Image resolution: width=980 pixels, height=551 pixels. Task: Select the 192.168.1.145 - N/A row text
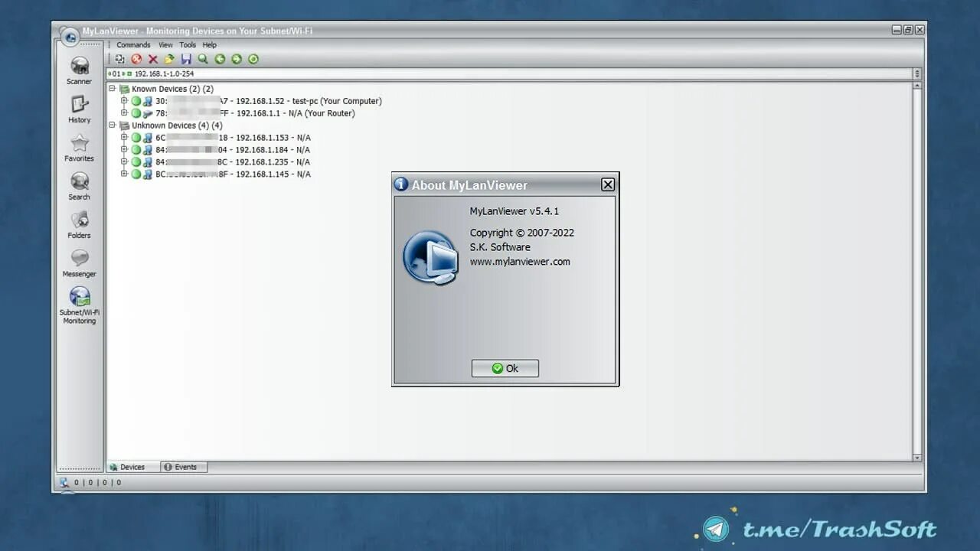[x=233, y=174]
